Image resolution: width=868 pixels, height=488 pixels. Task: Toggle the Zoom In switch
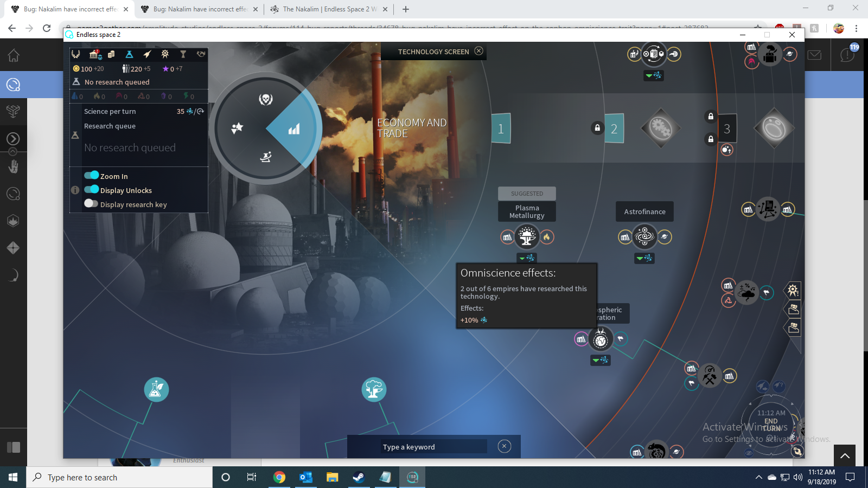point(91,175)
